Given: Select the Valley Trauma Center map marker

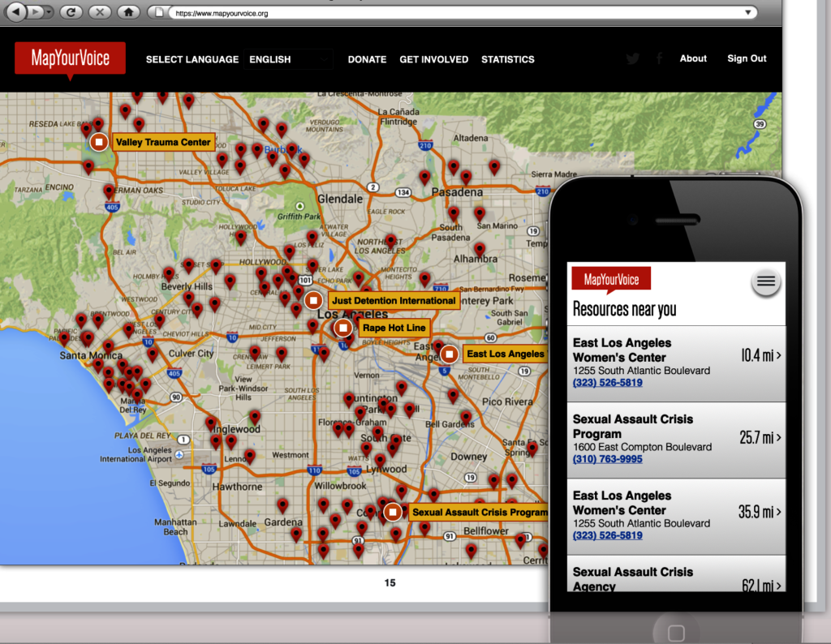Looking at the screenshot, I should (x=98, y=142).
